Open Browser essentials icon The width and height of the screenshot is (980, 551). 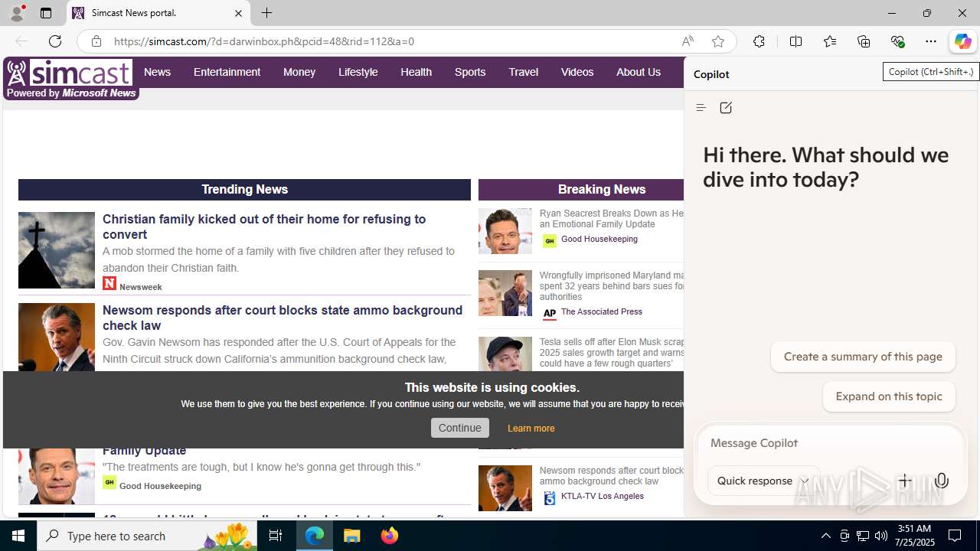click(897, 41)
